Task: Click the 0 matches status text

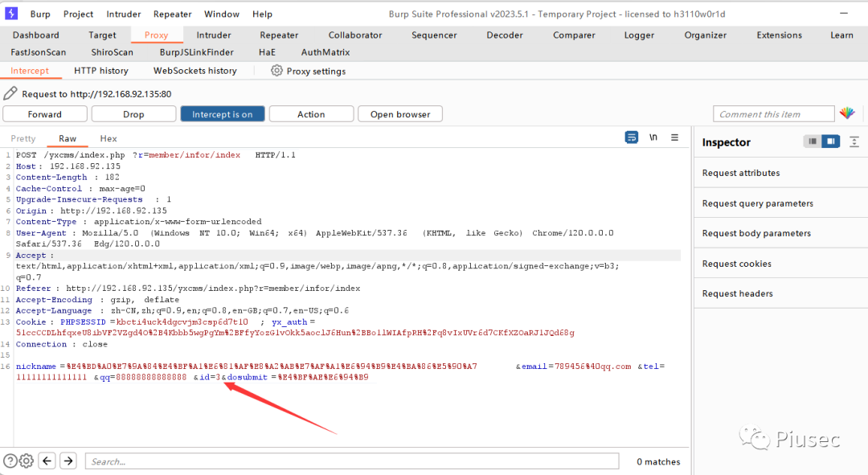Action: point(658,461)
